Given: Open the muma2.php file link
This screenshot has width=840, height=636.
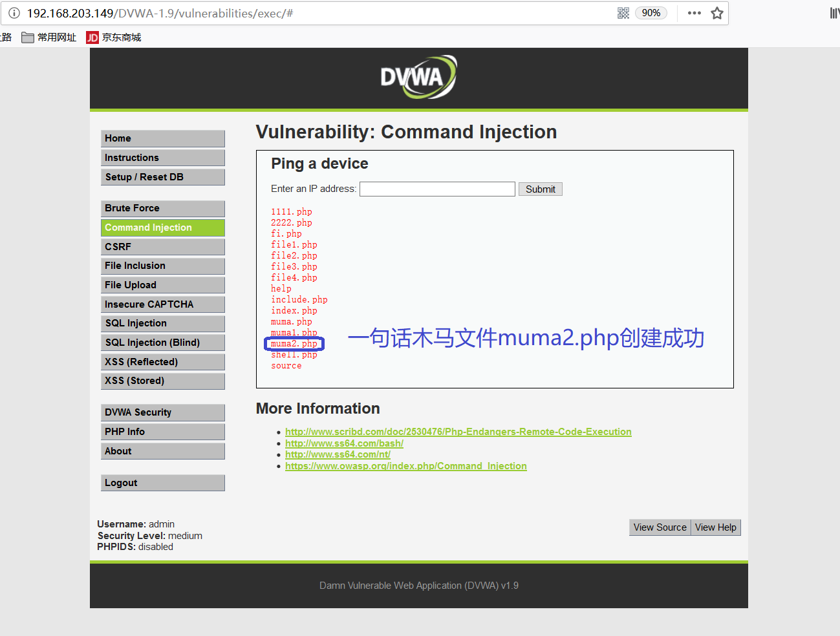Looking at the screenshot, I should coord(294,343).
